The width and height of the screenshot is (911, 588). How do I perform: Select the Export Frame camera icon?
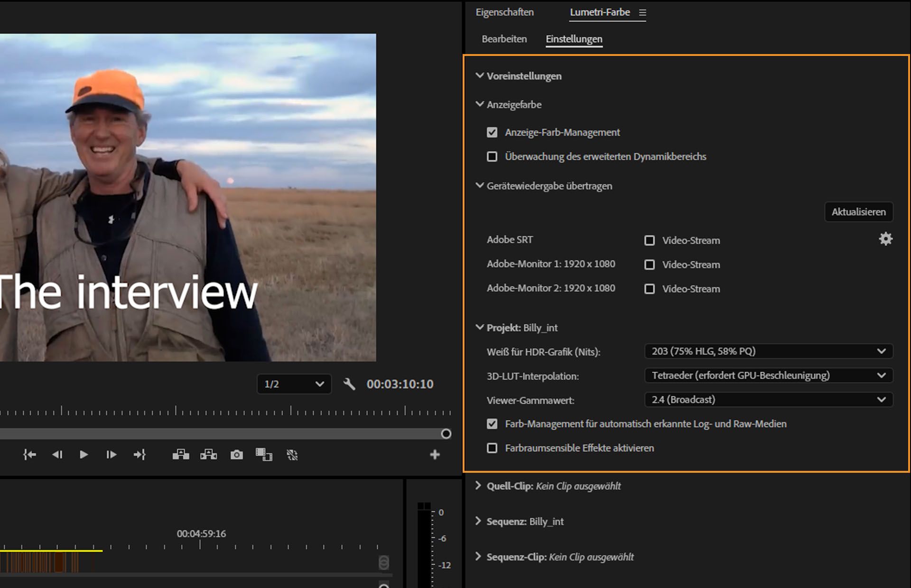pyautogui.click(x=236, y=454)
